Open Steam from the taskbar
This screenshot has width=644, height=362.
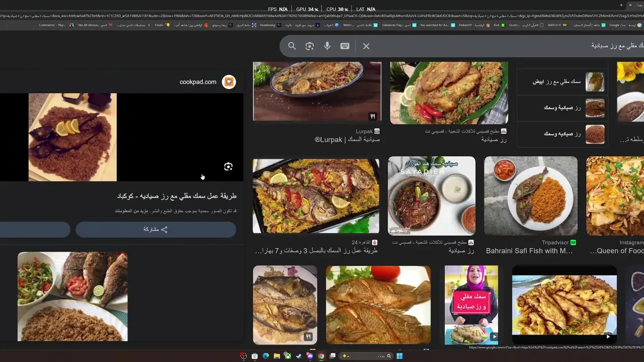click(299, 356)
